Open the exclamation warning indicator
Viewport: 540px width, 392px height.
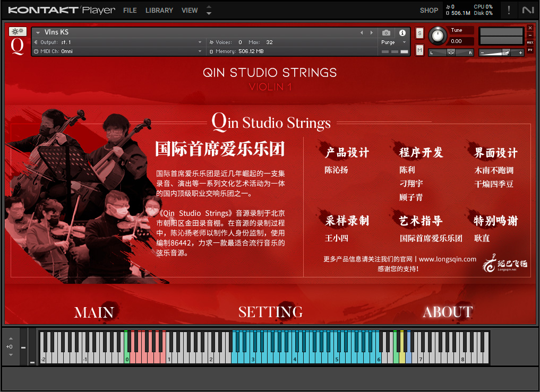[509, 10]
